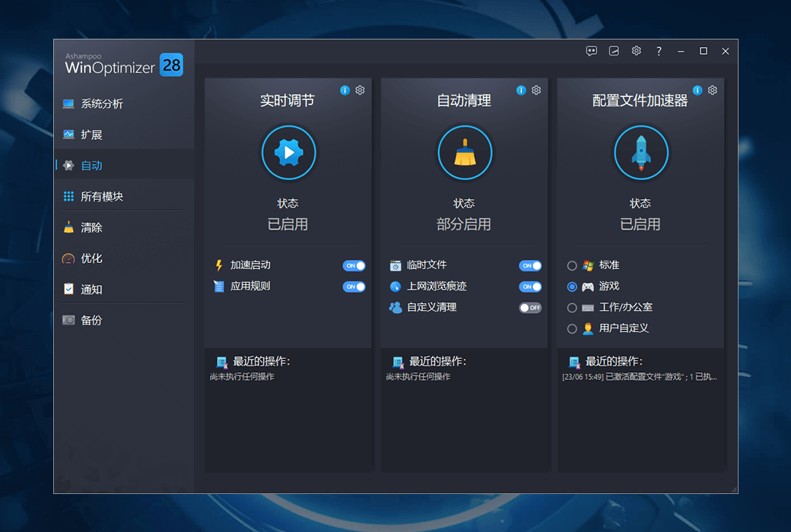791x532 pixels.
Task: Click the large rocket accelerator icon
Action: pyautogui.click(x=641, y=153)
